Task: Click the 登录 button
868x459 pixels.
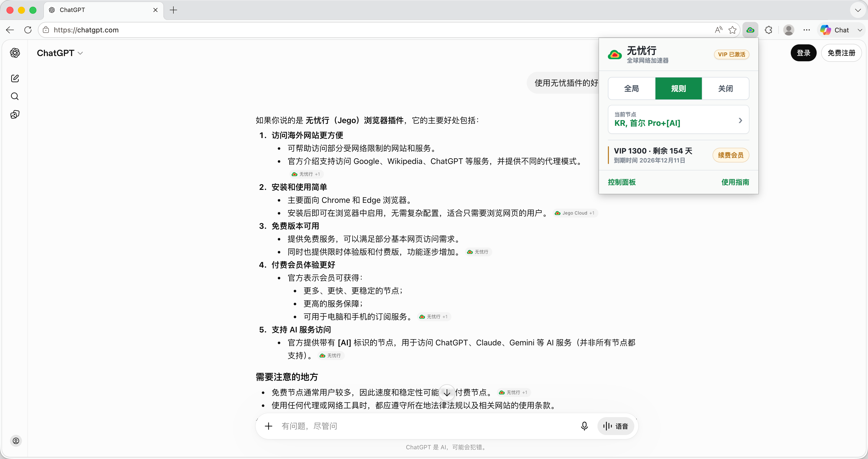Action: coord(803,53)
